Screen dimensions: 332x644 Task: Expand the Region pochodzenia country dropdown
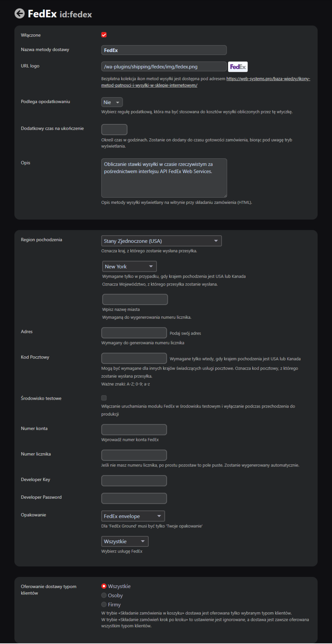[161, 241]
